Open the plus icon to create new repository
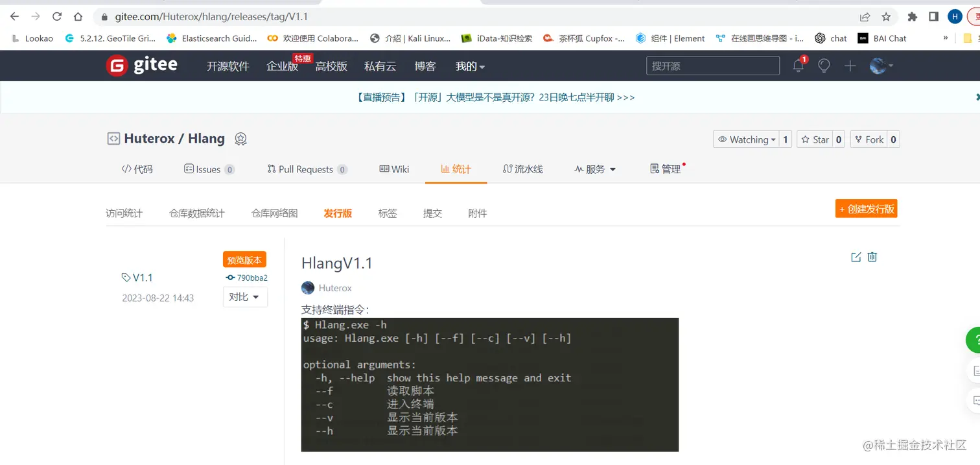This screenshot has width=980, height=465. click(850, 66)
